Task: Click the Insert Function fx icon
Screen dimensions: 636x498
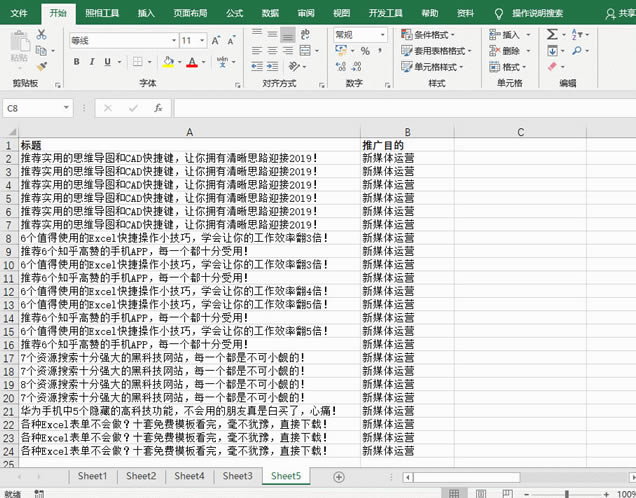Action: [158, 107]
